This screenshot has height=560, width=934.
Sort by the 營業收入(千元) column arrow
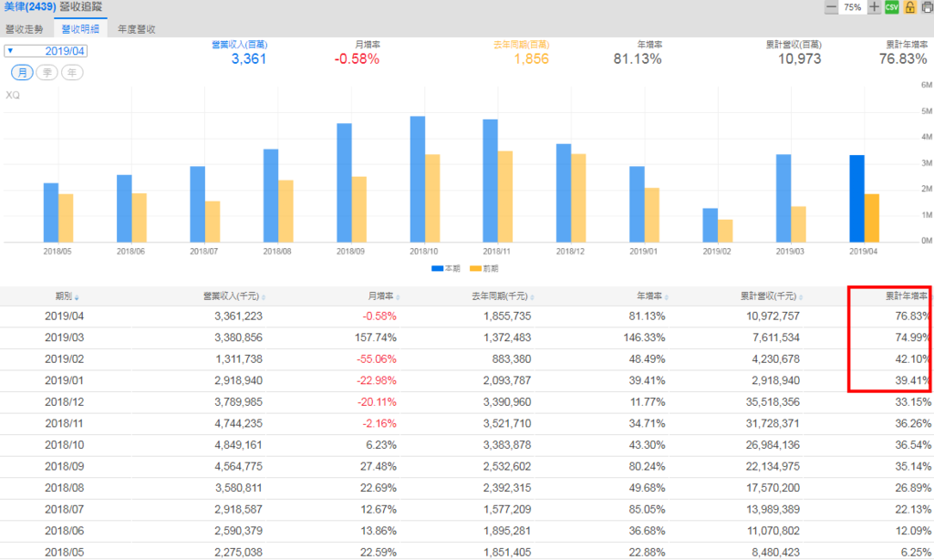(x=264, y=297)
